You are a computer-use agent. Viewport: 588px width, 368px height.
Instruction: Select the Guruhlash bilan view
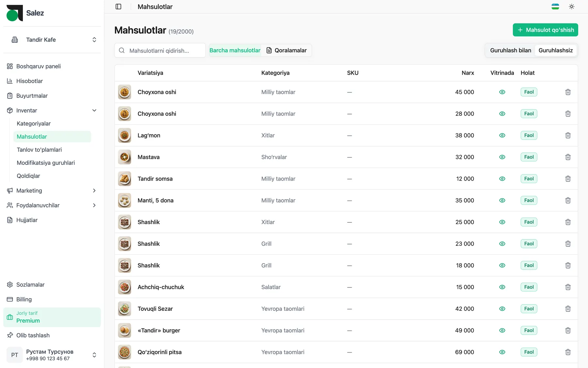pyautogui.click(x=511, y=50)
